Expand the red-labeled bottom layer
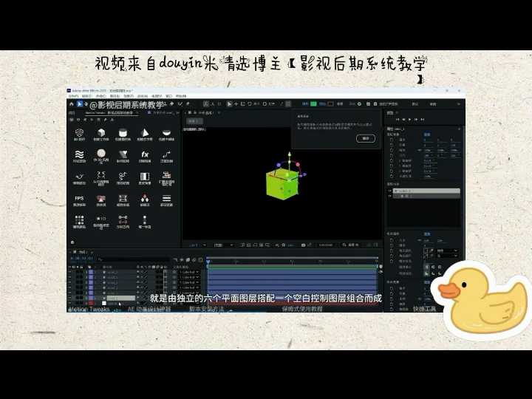Viewport: 532px width, 399px height. click(86, 303)
